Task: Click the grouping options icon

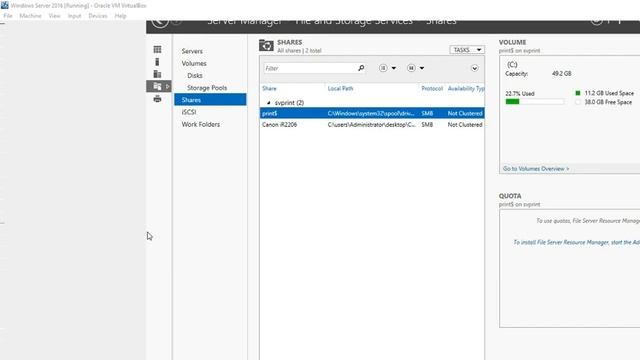Action: (x=411, y=68)
